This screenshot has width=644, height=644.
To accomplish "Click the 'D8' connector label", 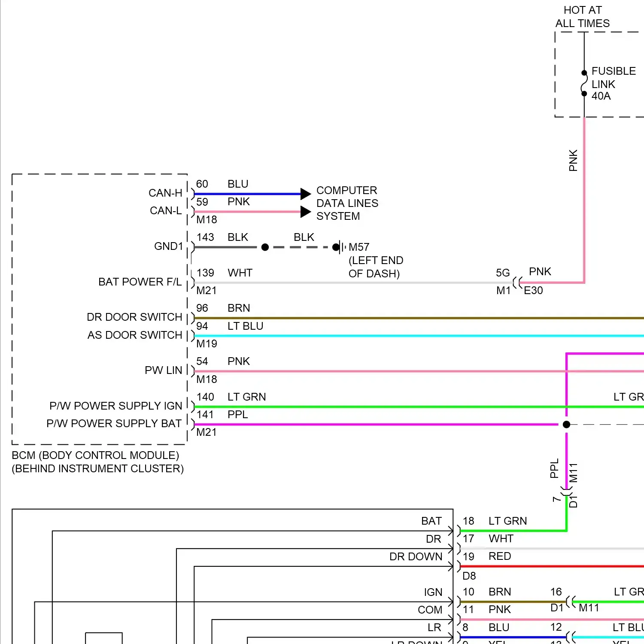I will 469,576.
